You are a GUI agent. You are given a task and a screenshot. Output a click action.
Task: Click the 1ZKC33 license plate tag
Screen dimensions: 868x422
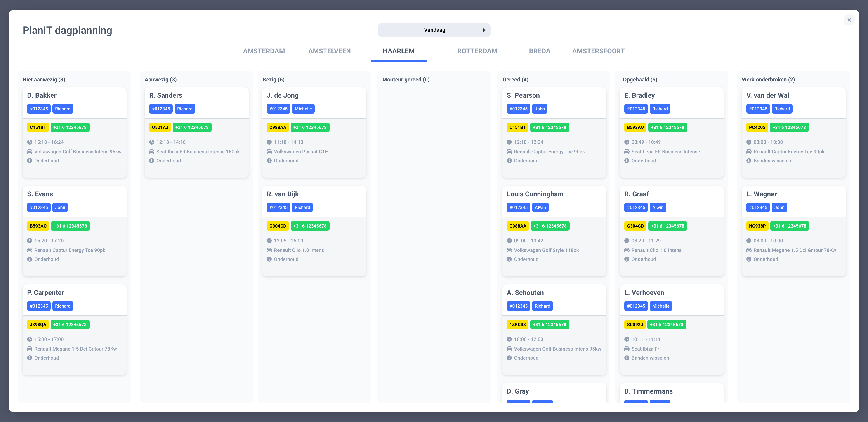pyautogui.click(x=517, y=325)
